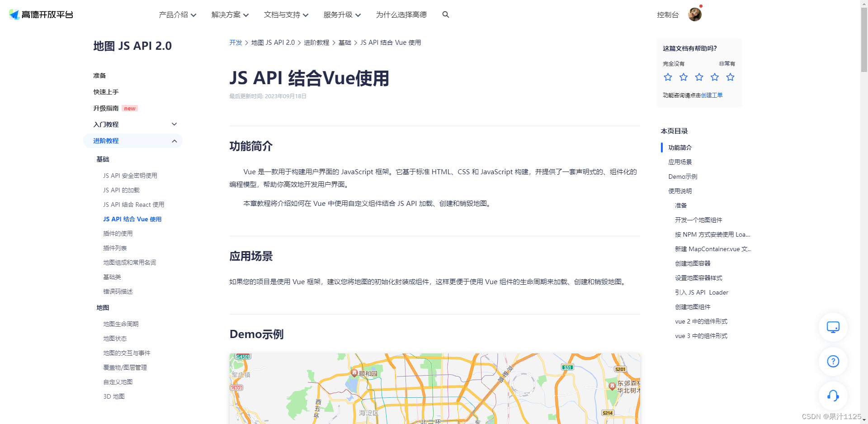The image size is (868, 424).
Task: Click the floating monitor icon button
Action: pos(833,327)
